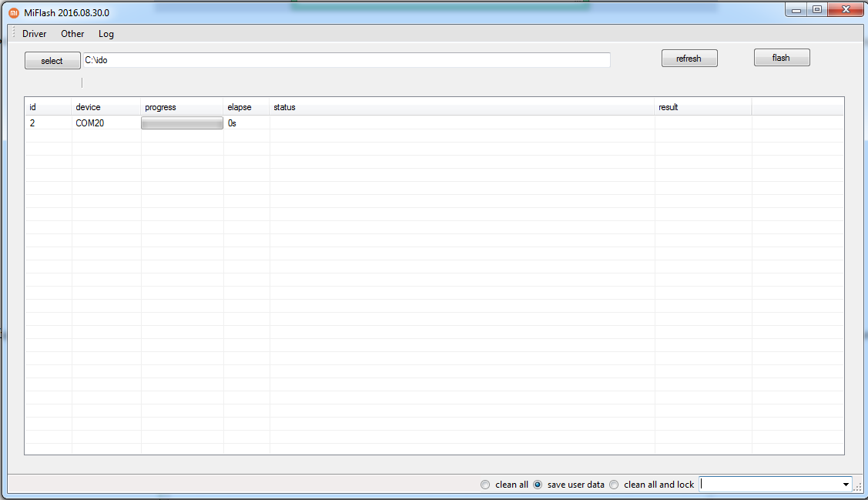This screenshot has height=500, width=868.
Task: Select the clean all and lock option
Action: pos(652,485)
